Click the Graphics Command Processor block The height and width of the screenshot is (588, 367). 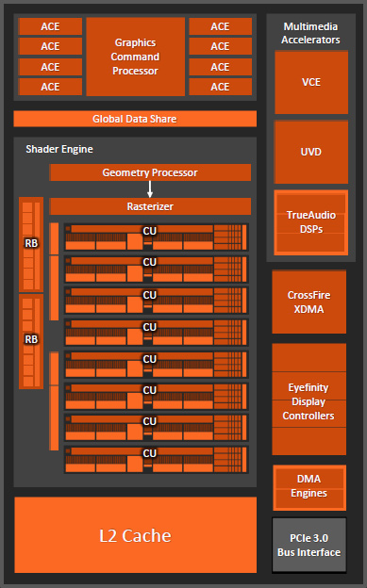(x=135, y=57)
